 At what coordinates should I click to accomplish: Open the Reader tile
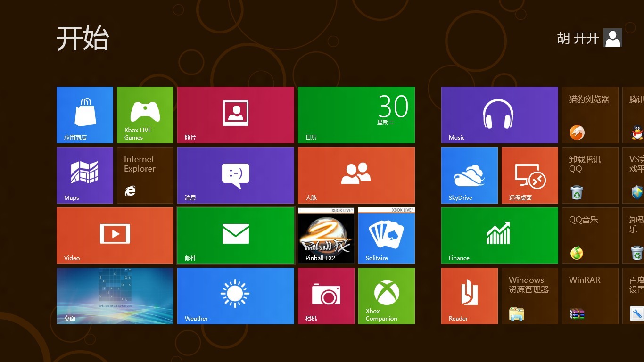click(x=470, y=296)
